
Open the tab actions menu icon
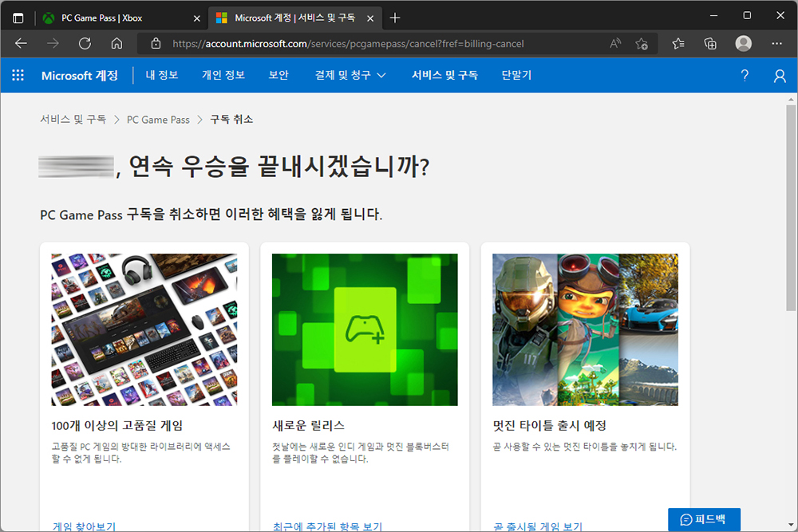[18, 18]
